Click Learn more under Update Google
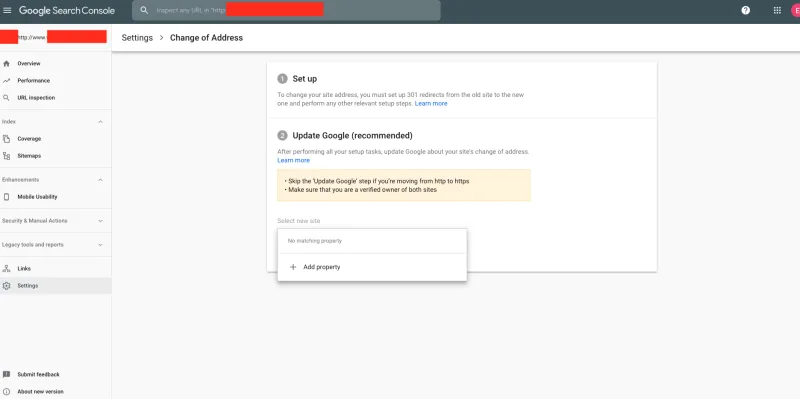 293,160
